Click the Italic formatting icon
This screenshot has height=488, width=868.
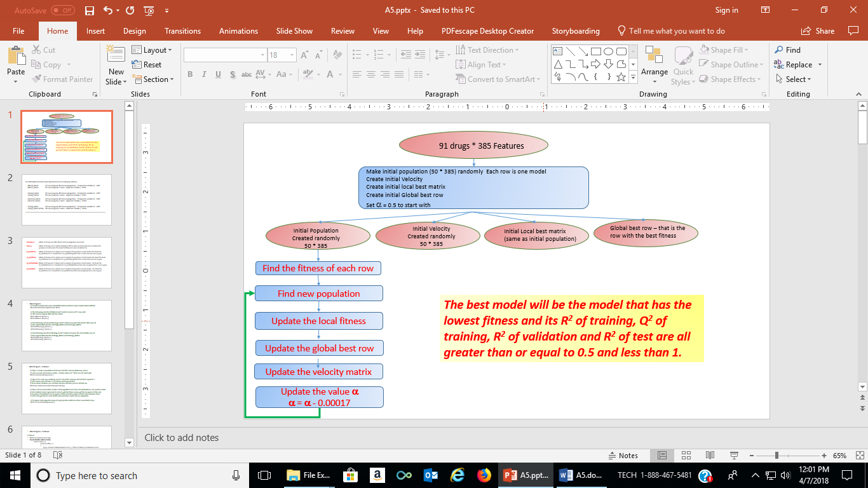tap(204, 75)
